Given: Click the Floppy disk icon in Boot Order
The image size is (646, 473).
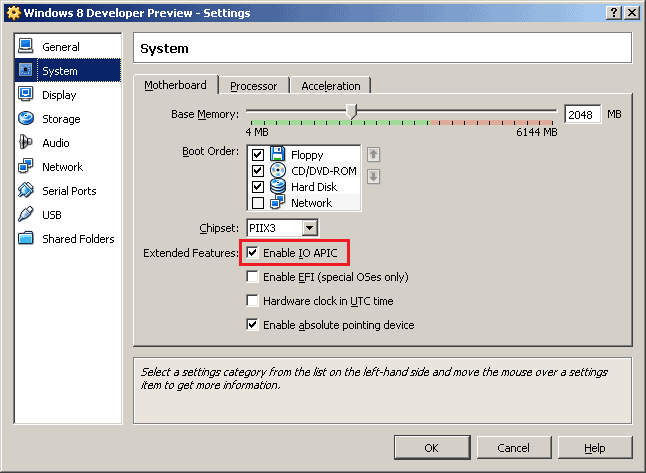Looking at the screenshot, I should coord(278,154).
